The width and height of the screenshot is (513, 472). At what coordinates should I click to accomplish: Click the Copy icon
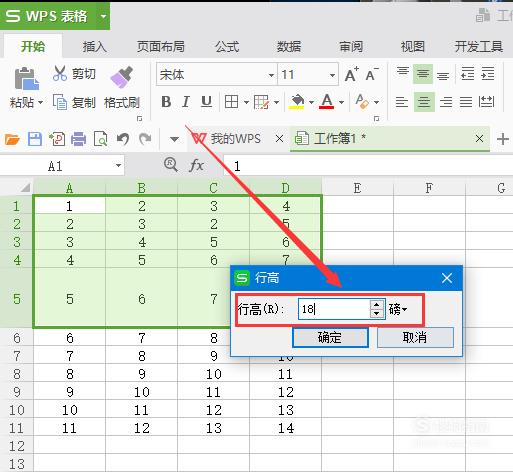click(x=60, y=102)
